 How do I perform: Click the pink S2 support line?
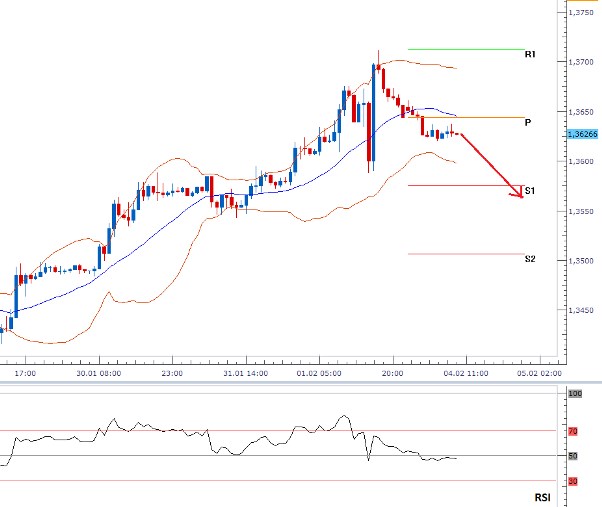pyautogui.click(x=466, y=254)
